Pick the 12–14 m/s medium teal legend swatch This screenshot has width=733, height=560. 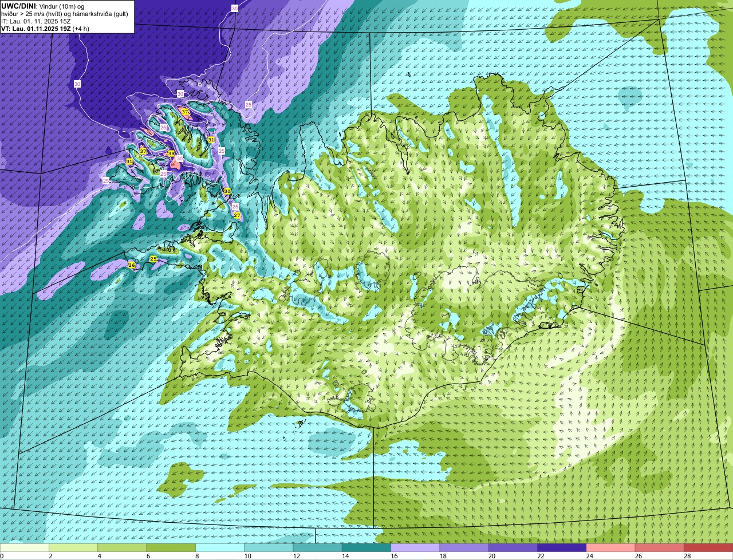point(317,547)
